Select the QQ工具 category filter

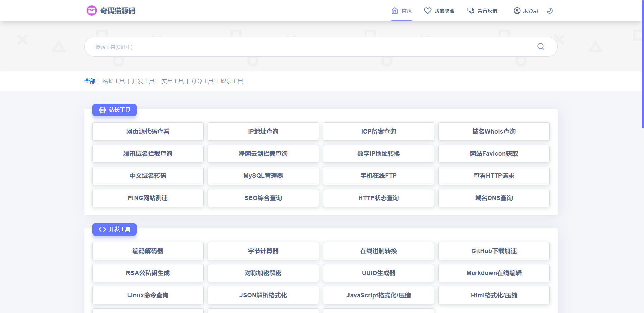click(x=202, y=81)
